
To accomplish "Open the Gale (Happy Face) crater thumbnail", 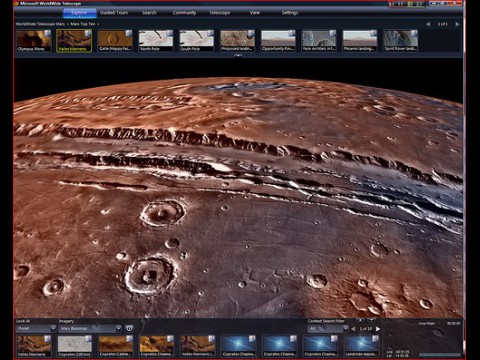I will (115, 41).
